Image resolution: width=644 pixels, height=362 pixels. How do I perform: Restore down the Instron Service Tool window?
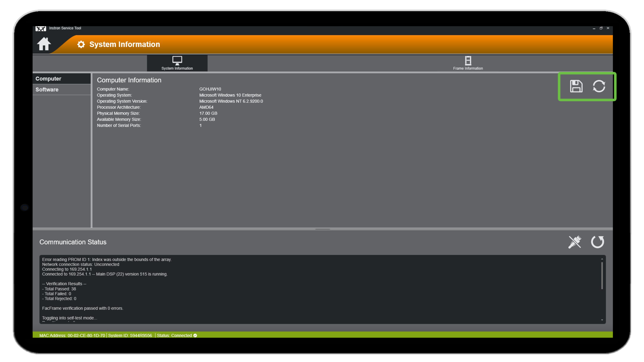pos(601,28)
